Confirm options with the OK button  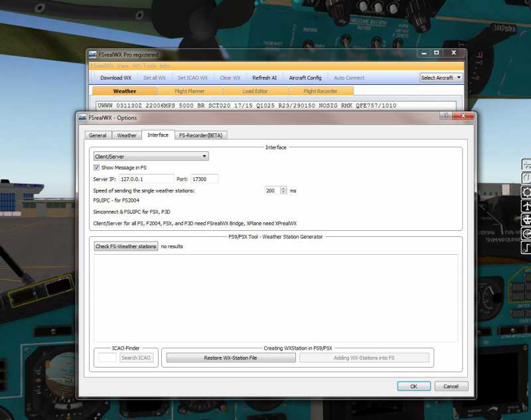click(x=414, y=386)
